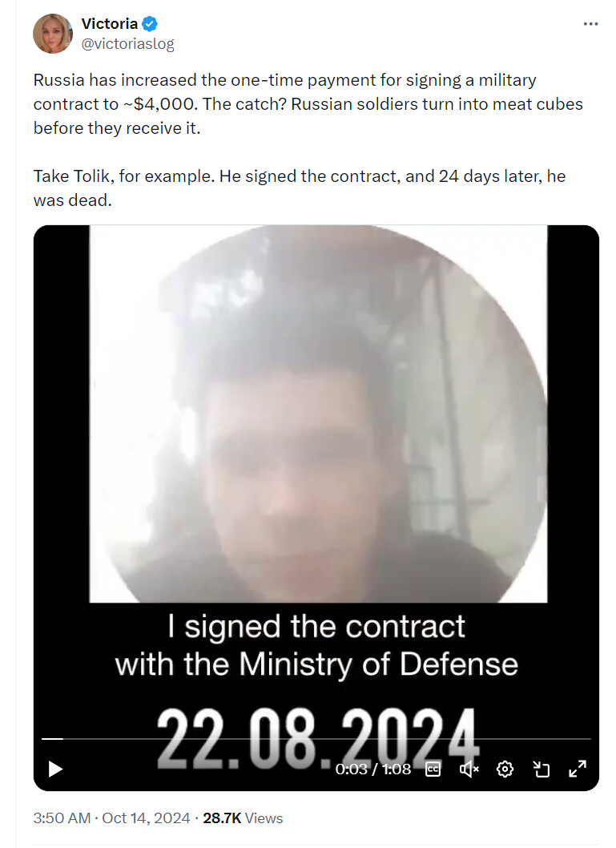Click the 22.08.2024 date overlay in the video
Image resolution: width=616 pixels, height=848 pixels.
point(318,739)
